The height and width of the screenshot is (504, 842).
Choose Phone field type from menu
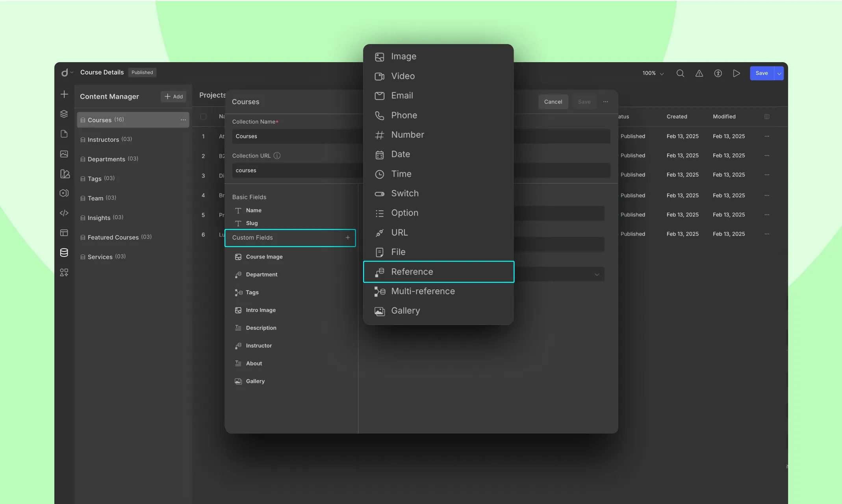[x=438, y=115]
